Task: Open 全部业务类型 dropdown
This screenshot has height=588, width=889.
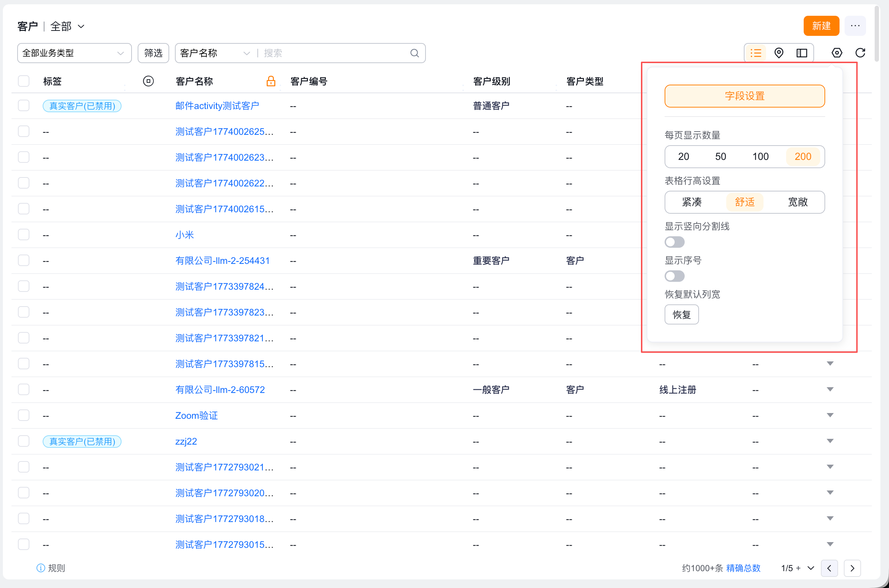Action: 74,53
